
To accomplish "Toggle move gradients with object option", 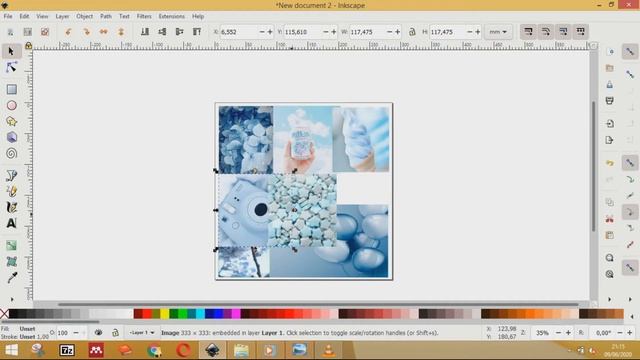I will 563,31.
